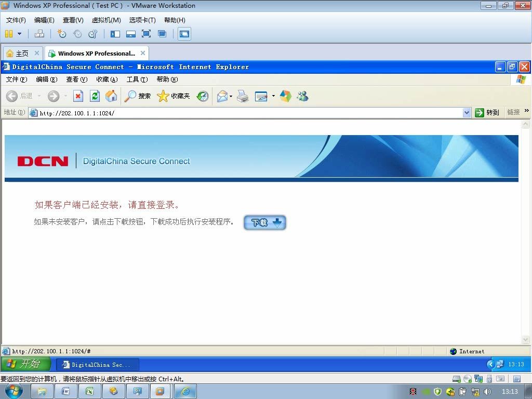Switch to VMware Unity mode icon
The width and height of the screenshot is (532, 399).
162,34
